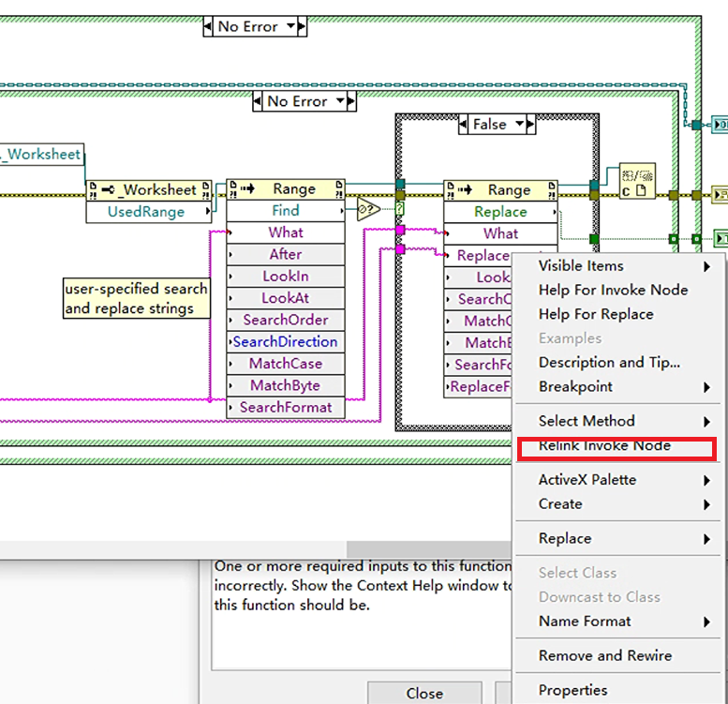Open Properties from the context menu
The image size is (728, 704).
[x=572, y=690]
